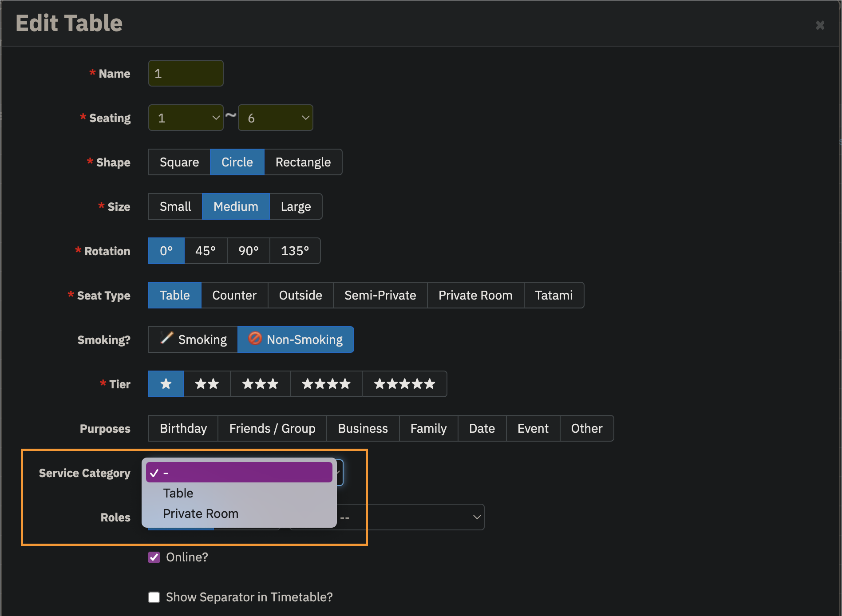Set rotation to 45°
Viewport: 842px width, 616px height.
[206, 251]
